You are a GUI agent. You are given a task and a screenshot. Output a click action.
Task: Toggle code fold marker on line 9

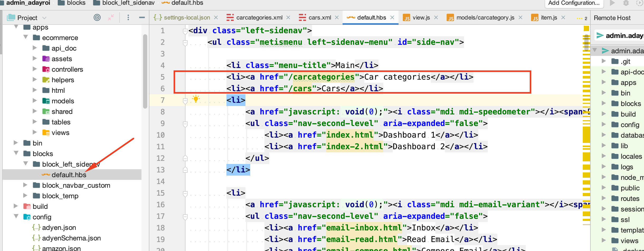click(x=185, y=124)
